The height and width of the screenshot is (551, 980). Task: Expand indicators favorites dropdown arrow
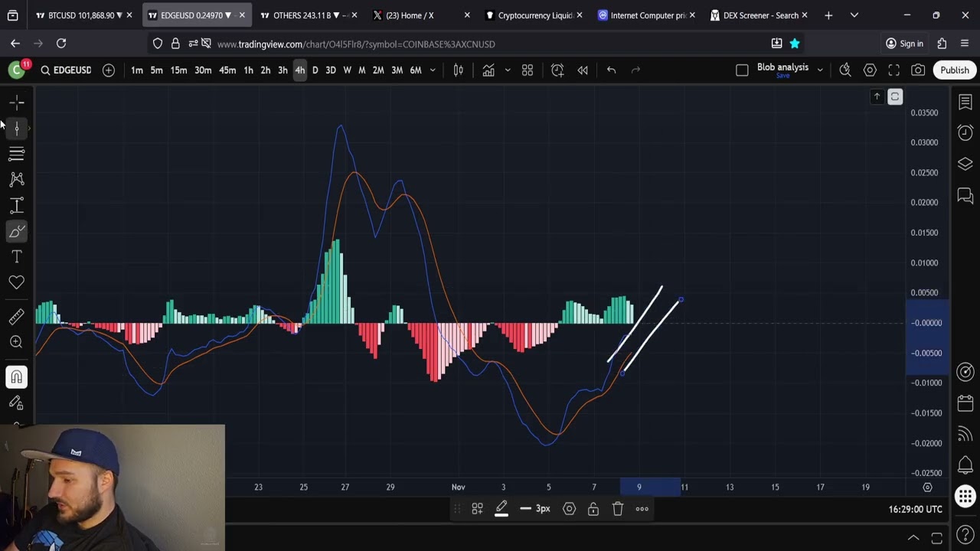coord(507,70)
